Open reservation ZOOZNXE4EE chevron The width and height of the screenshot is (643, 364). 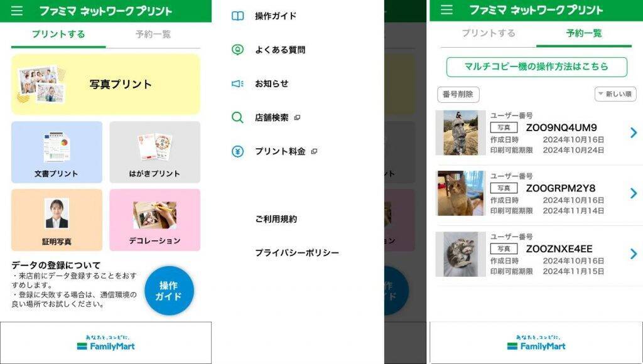[634, 254]
